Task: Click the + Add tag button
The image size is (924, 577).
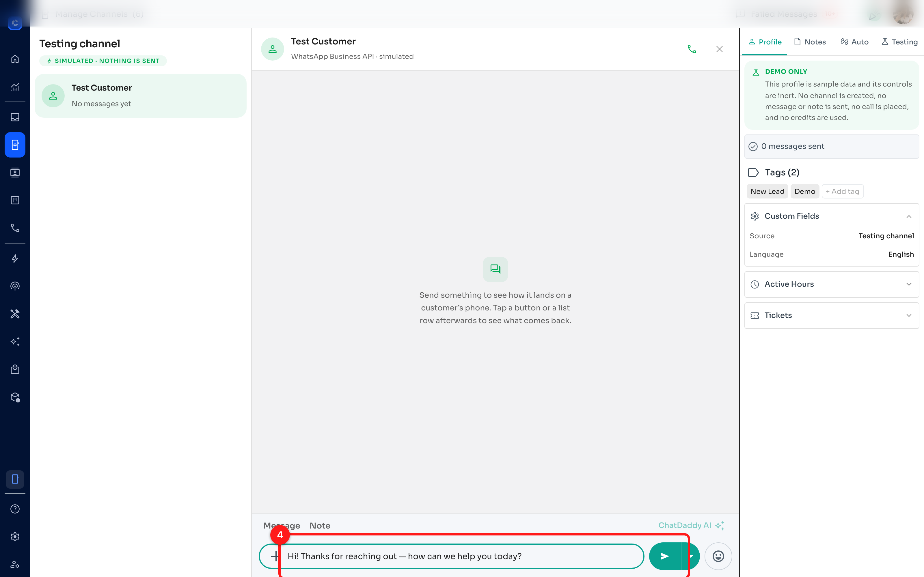Action: click(842, 192)
